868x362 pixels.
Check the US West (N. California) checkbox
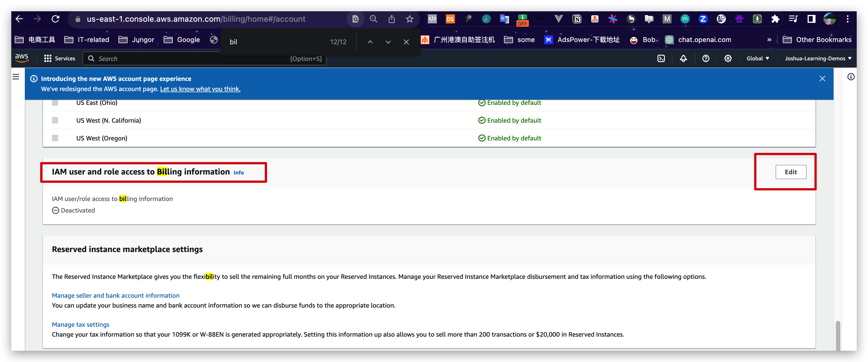coord(54,120)
